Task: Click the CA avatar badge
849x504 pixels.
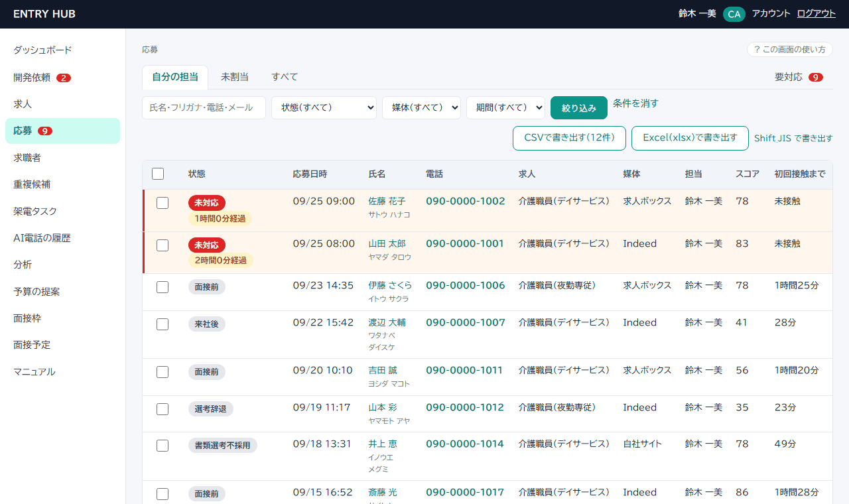Action: (734, 14)
